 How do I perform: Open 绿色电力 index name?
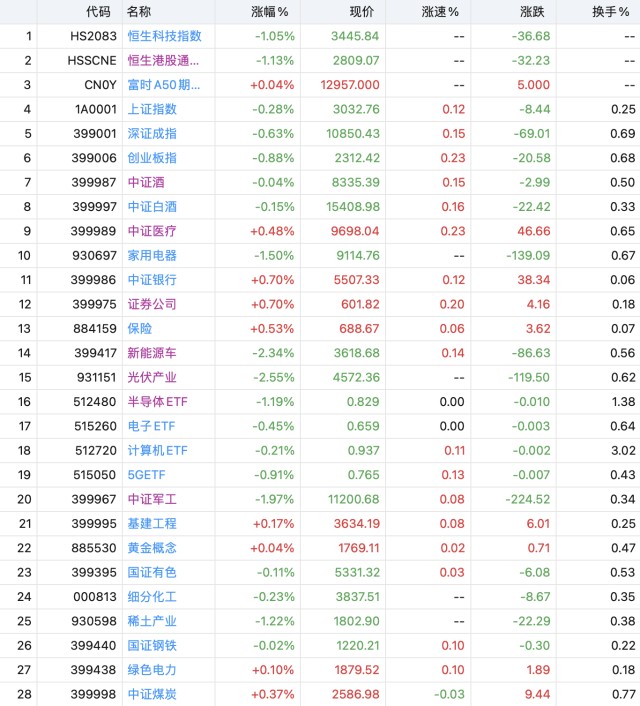(x=152, y=670)
